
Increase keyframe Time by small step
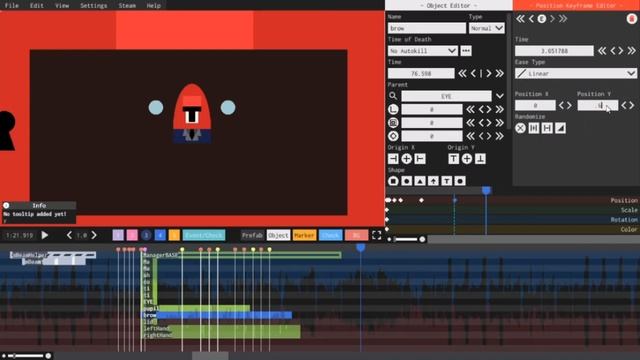(x=621, y=51)
